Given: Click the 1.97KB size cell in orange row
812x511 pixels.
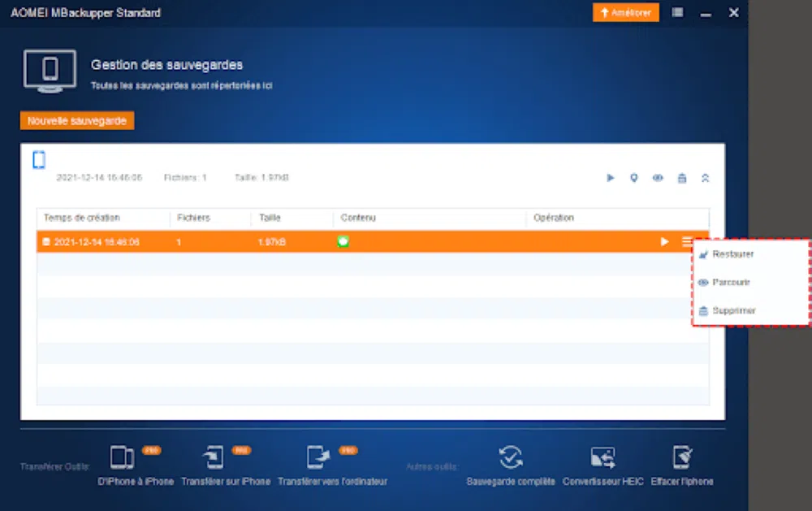Looking at the screenshot, I should 272,242.
